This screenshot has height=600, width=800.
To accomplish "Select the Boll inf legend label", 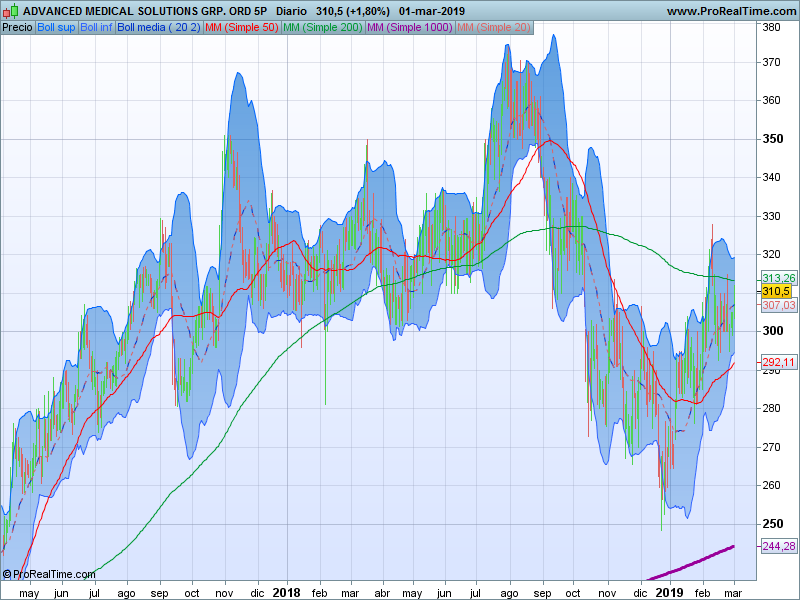I will pos(96,28).
